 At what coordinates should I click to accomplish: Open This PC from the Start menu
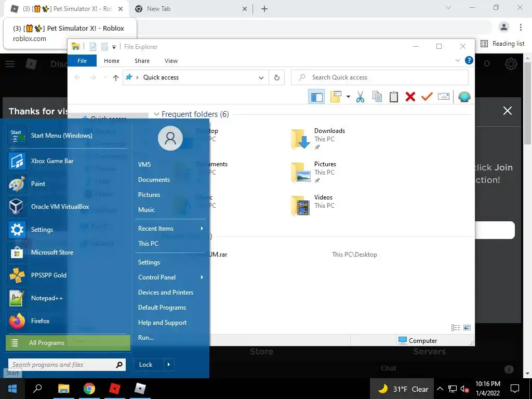click(x=148, y=243)
